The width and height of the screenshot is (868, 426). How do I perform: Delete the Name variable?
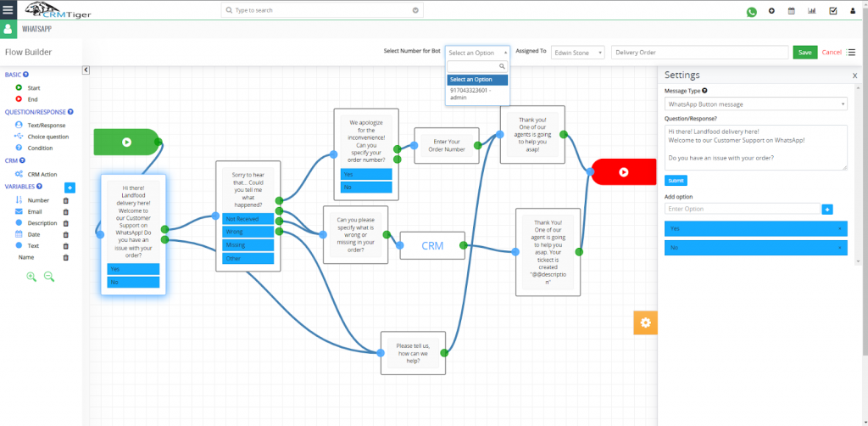pos(66,258)
